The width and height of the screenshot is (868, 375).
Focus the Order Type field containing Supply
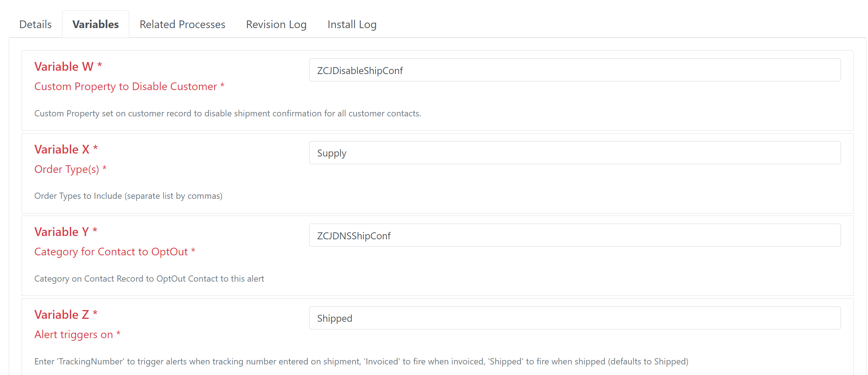point(575,153)
